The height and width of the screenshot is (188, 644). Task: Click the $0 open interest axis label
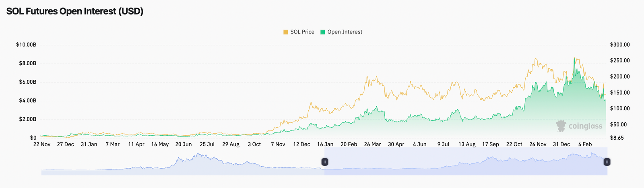click(33, 138)
